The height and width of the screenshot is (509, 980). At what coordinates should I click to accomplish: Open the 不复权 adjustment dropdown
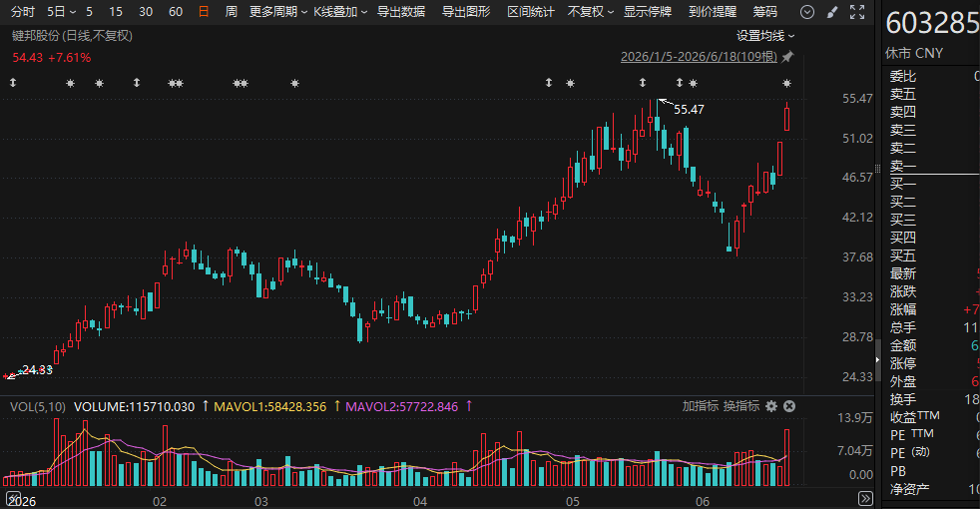[x=591, y=12]
